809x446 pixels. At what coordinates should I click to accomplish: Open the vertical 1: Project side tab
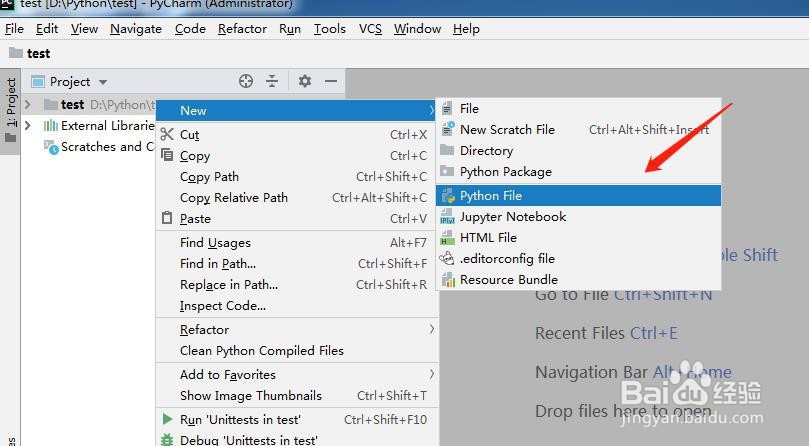pos(10,110)
